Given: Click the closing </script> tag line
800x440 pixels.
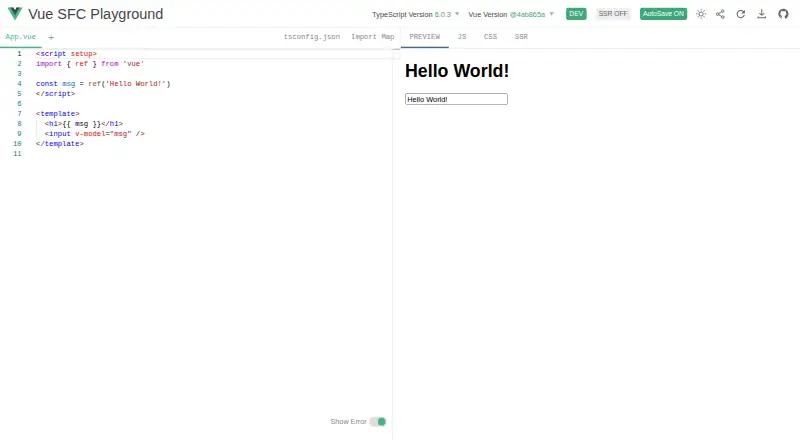Looking at the screenshot, I should tap(55, 94).
